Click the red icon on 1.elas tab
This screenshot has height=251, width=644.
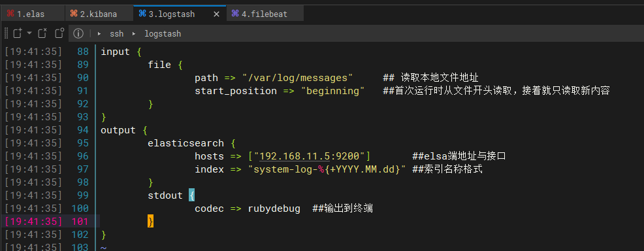point(10,14)
